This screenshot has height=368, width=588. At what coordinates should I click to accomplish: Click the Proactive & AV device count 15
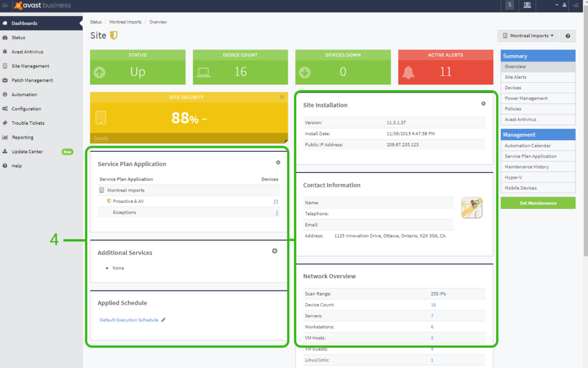(x=276, y=201)
